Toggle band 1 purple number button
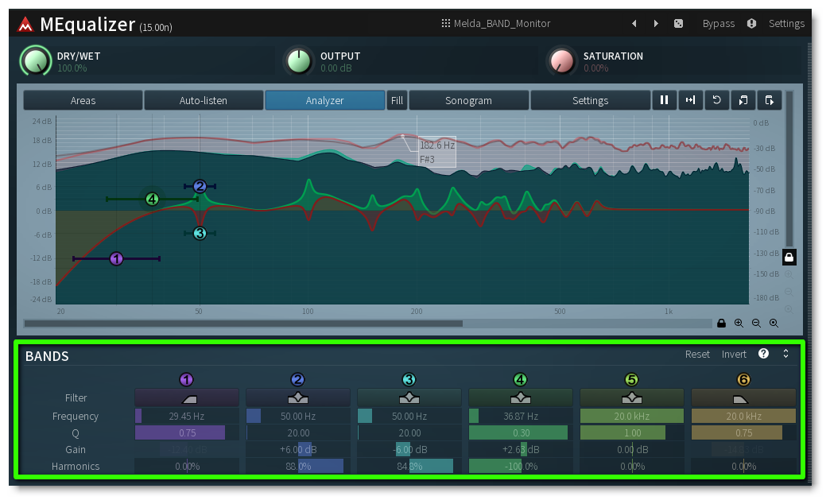Viewport: 830px width, 504px height. coord(186,379)
